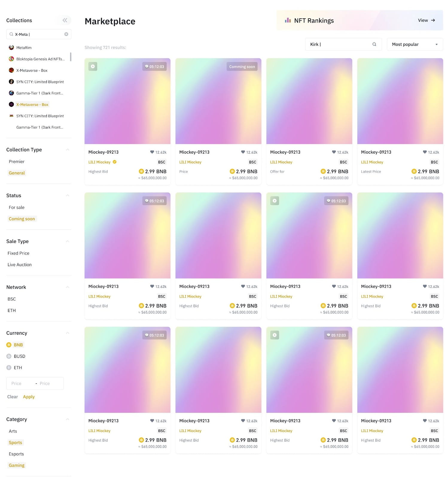Collapse the Collections sidebar with double-chevron icon
Screen dimensions: 448x479
point(65,20)
